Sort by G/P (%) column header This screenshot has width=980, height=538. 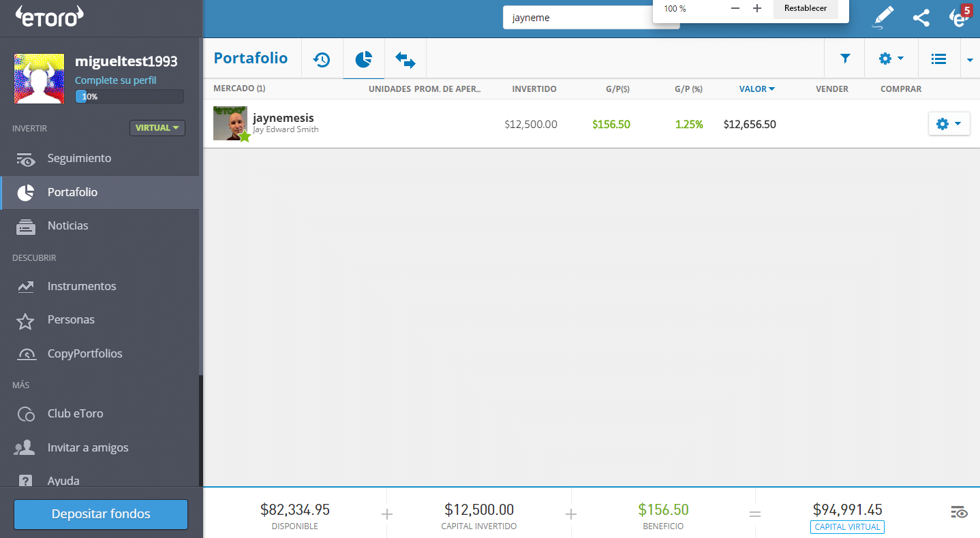tap(688, 89)
